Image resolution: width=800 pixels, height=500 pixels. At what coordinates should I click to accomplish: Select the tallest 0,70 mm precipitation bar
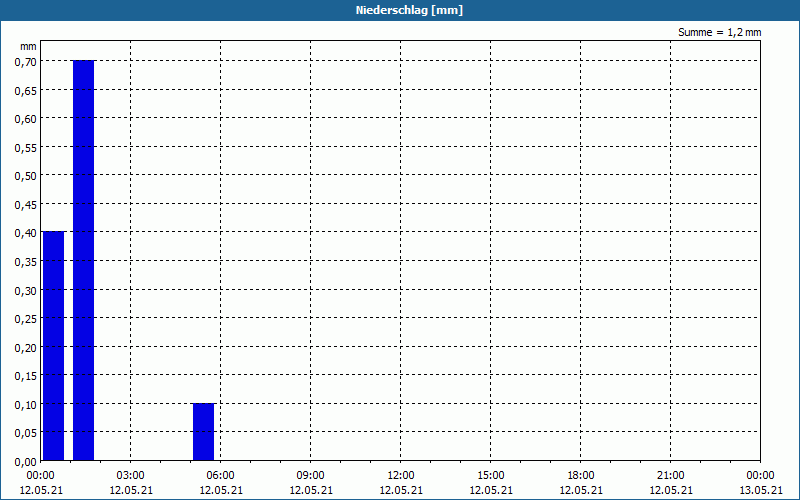click(x=83, y=260)
